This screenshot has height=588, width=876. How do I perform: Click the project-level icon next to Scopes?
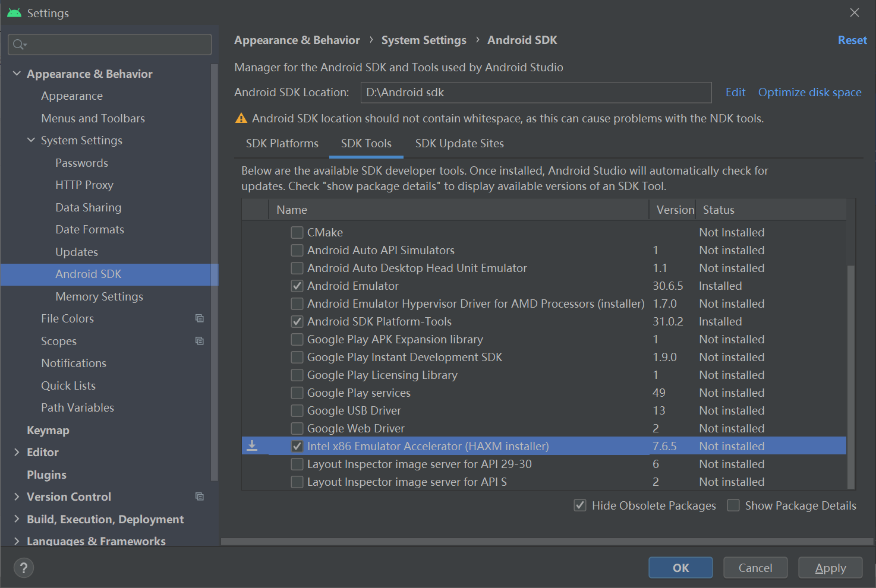(x=200, y=341)
